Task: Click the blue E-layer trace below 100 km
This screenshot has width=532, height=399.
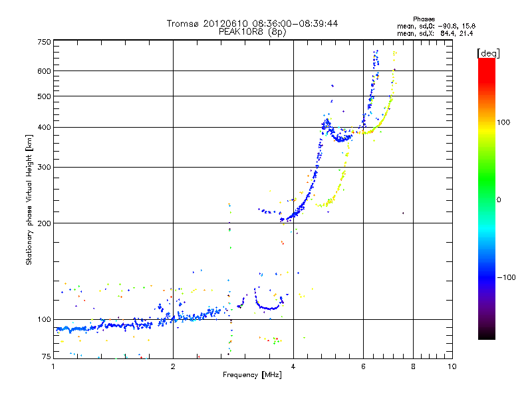Action: (x=104, y=327)
